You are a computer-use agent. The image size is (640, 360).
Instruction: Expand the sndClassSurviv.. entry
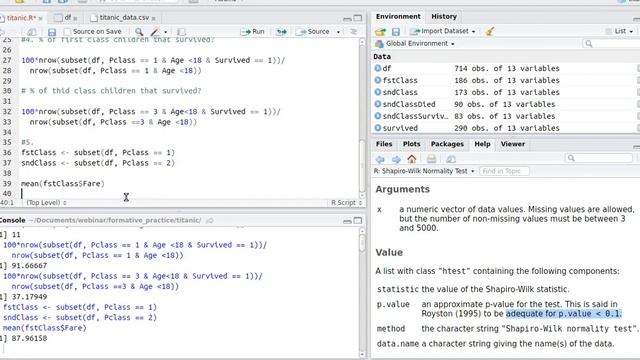pos(378,116)
